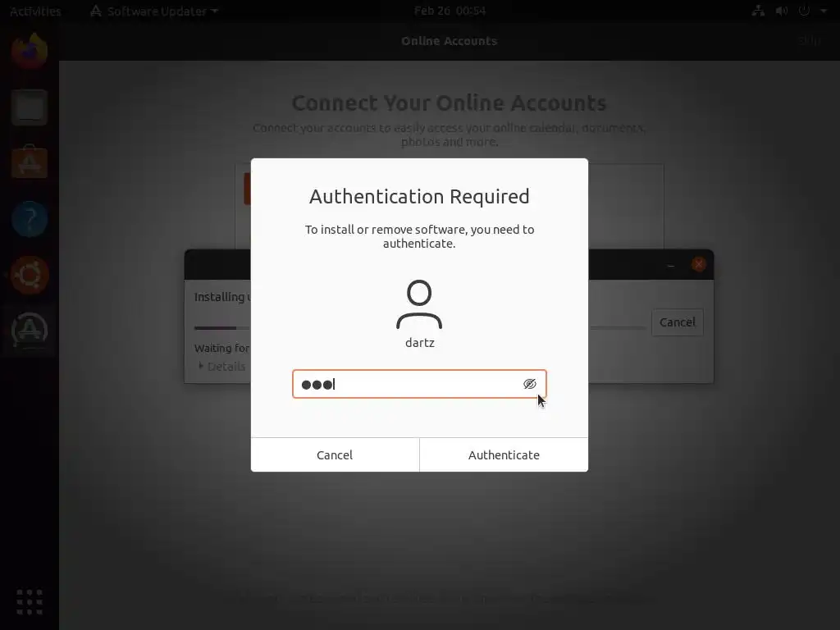This screenshot has width=840, height=630.
Task: Launch Ubuntu Software from the dock
Action: point(30,163)
